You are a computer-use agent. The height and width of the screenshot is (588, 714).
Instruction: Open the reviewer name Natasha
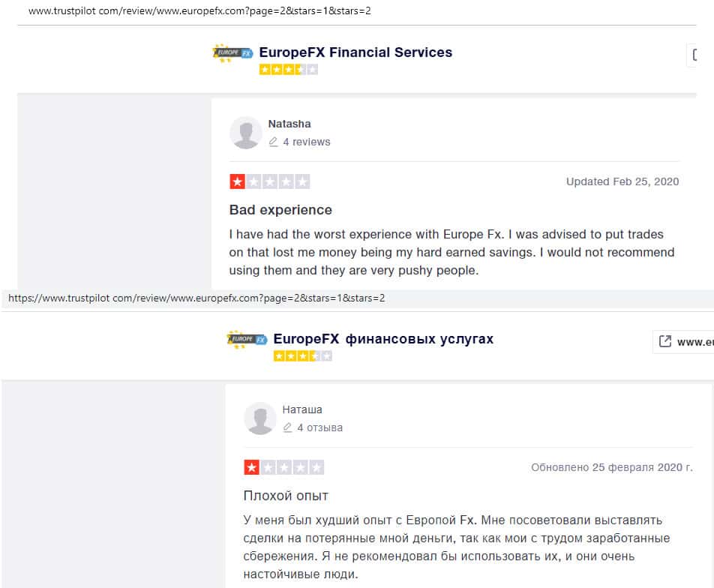pos(289,124)
